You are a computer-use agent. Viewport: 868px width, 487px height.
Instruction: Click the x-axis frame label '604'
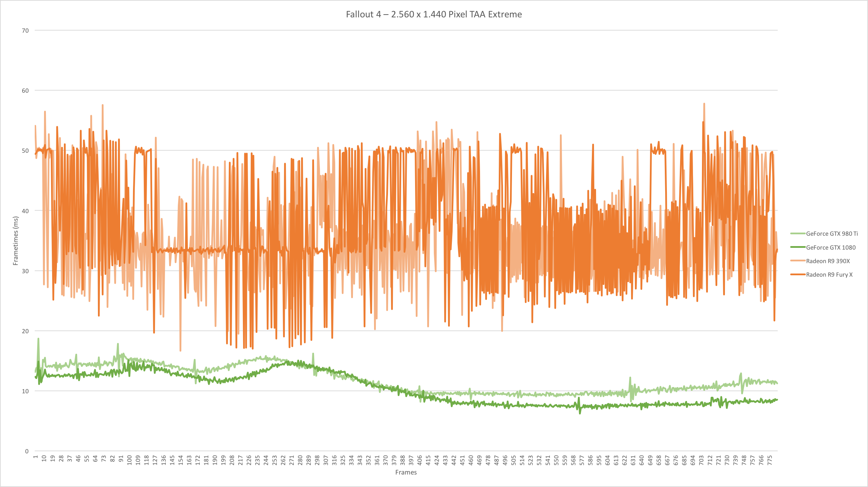click(x=607, y=460)
